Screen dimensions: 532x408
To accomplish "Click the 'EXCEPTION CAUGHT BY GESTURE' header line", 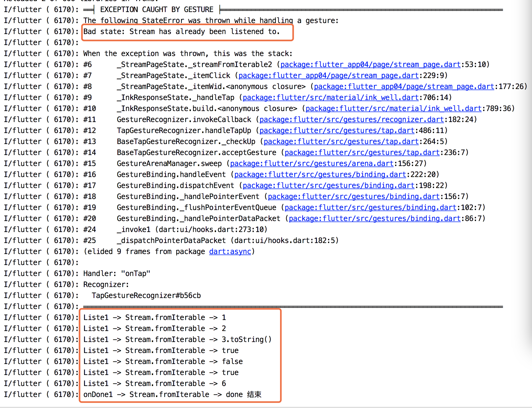I will click(156, 10).
